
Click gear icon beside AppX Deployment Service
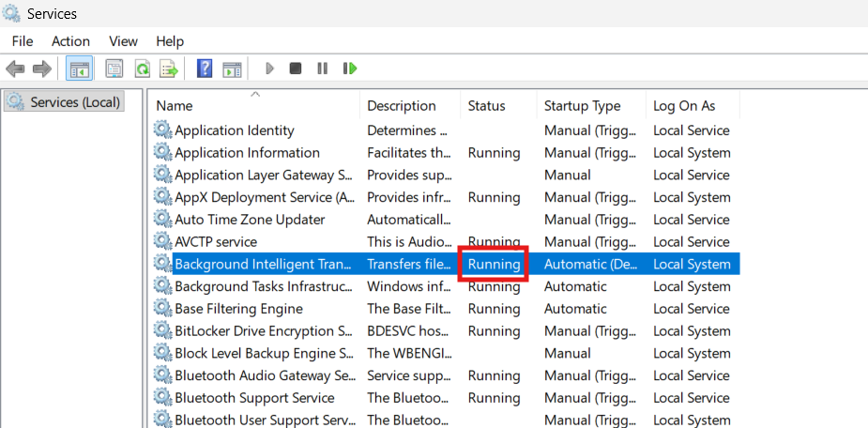(162, 197)
